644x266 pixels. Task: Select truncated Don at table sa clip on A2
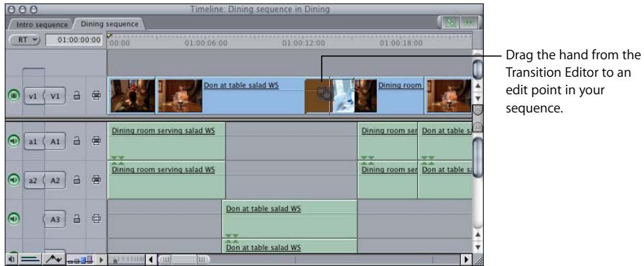coord(445,180)
